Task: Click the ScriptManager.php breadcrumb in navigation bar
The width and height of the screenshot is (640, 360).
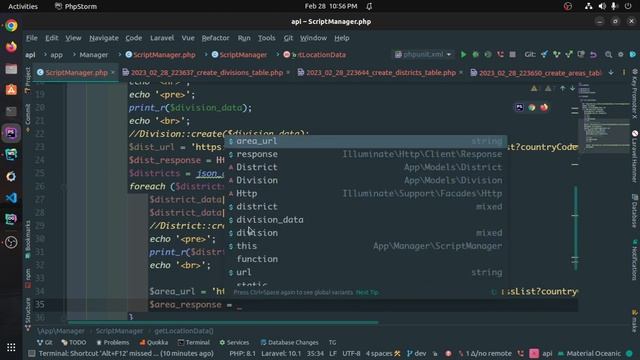Action: 160,55
